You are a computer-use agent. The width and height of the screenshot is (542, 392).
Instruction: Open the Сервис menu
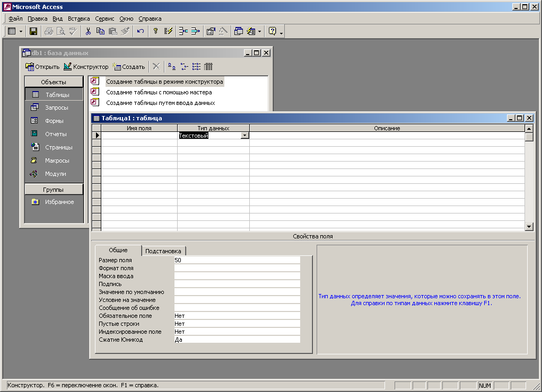click(104, 19)
